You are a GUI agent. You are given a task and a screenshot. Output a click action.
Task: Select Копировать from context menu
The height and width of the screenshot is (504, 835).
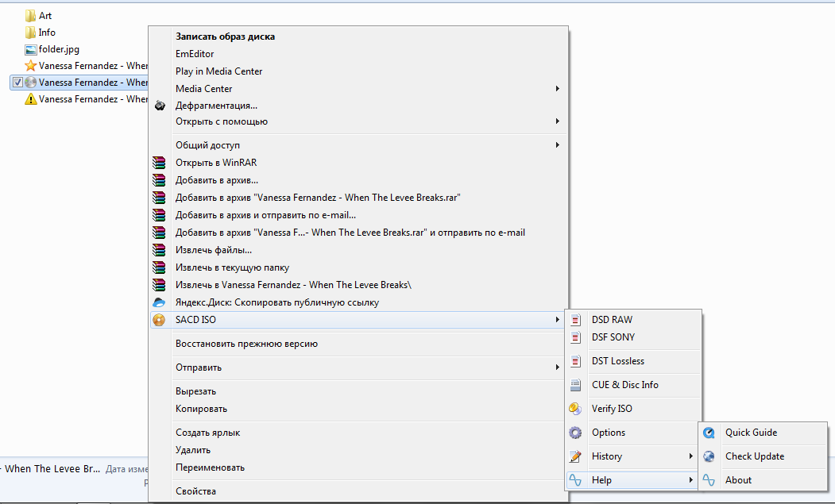201,409
